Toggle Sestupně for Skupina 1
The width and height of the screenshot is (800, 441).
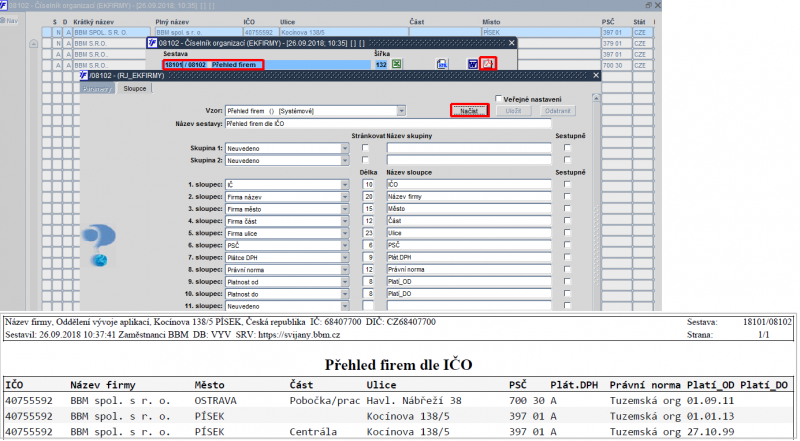tap(567, 148)
